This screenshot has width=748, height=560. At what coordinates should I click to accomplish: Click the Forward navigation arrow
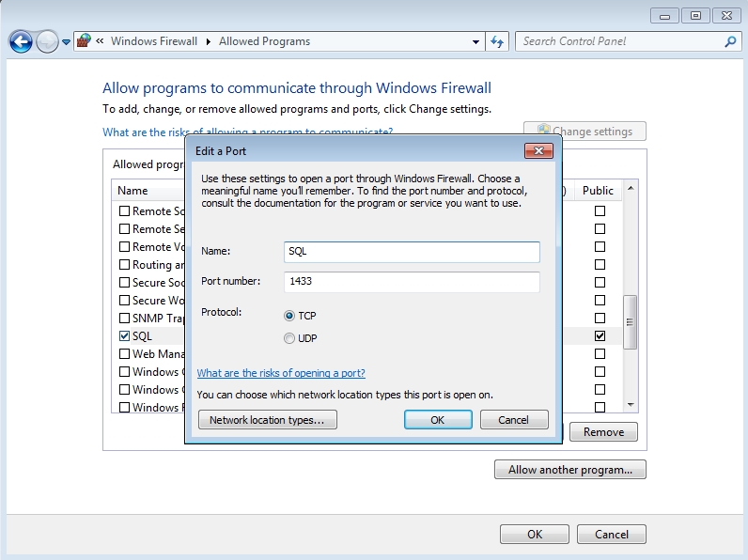[x=47, y=41]
